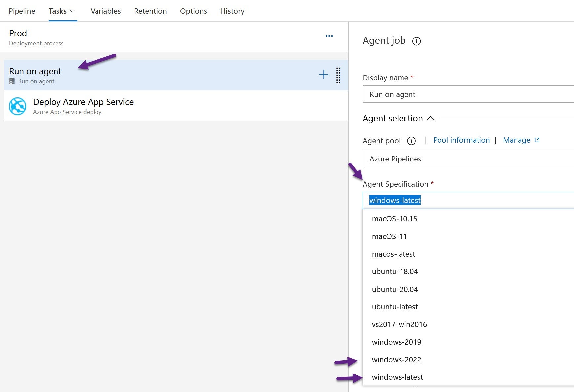Collapse the Agent selection section
Image resolution: width=574 pixels, height=392 pixels.
(x=431, y=118)
